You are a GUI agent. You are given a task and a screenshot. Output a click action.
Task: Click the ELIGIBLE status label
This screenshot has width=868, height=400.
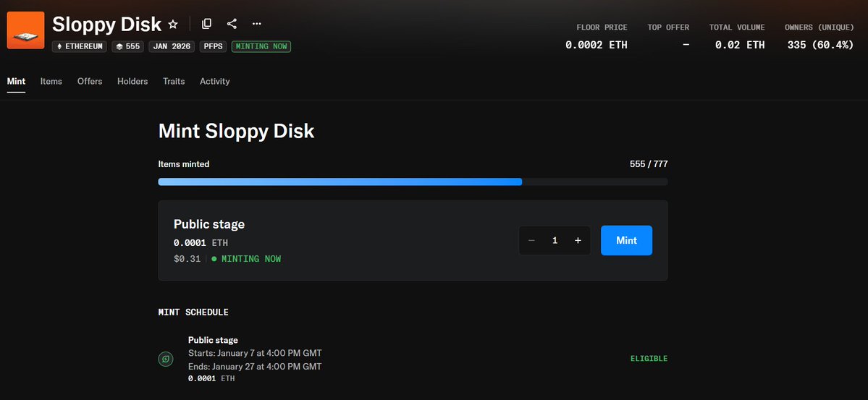(649, 359)
